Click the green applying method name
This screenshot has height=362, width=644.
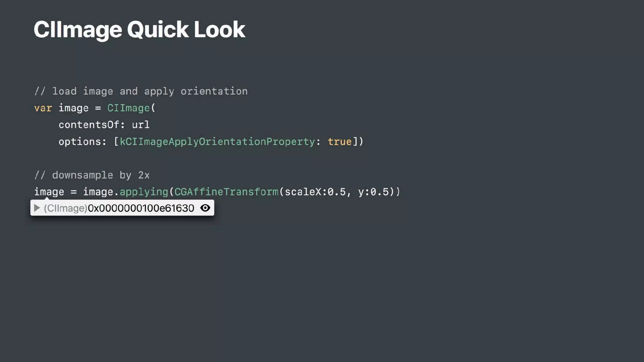144,192
